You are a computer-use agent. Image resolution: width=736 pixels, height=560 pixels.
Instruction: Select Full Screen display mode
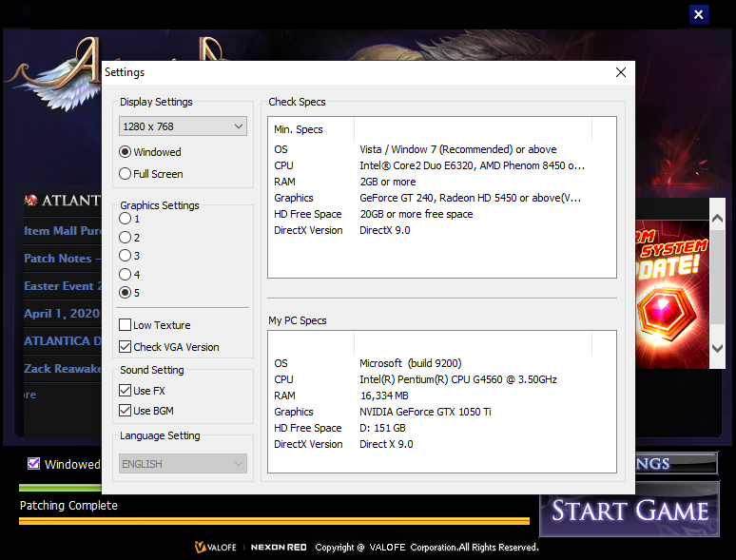[x=126, y=174]
